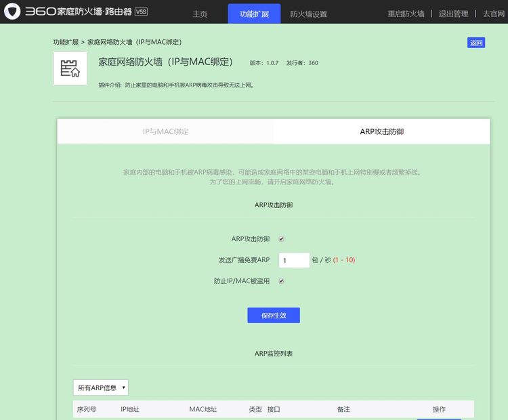Click the 发送广播免费ARP rate input field

pyautogui.click(x=294, y=260)
